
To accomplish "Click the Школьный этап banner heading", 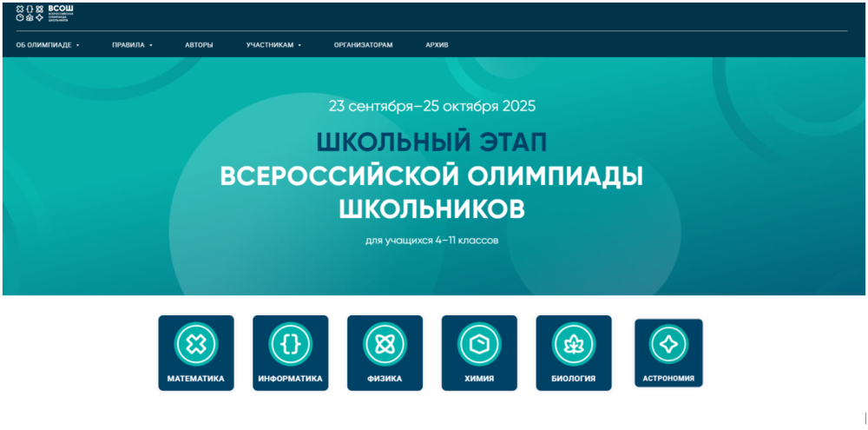I will coord(431,142).
